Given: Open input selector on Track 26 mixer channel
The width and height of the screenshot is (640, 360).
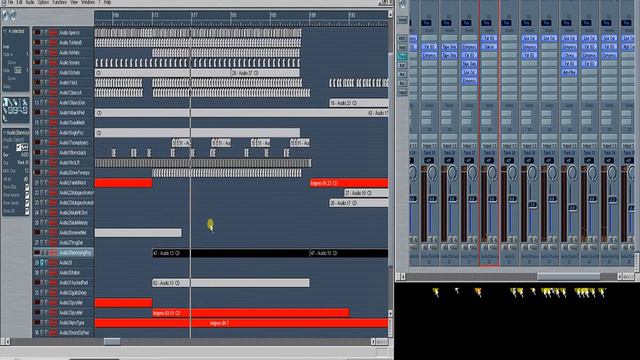Looking at the screenshot, I should point(449,146).
